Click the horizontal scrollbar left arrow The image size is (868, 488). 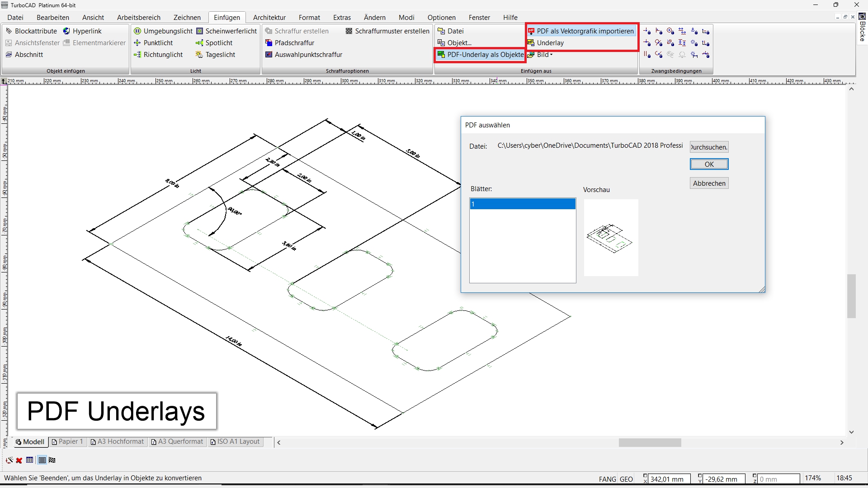click(279, 443)
